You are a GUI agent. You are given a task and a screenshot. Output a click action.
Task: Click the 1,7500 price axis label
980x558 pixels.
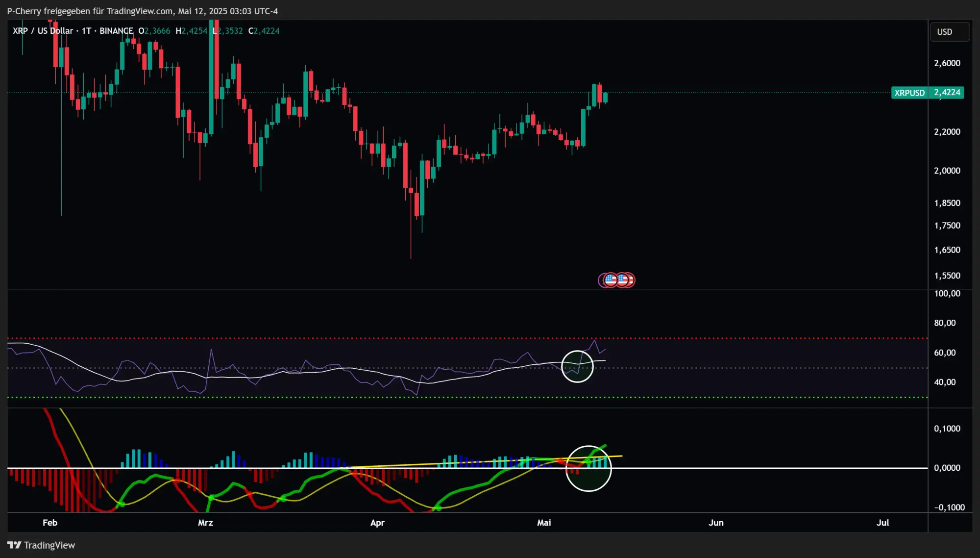tap(947, 226)
